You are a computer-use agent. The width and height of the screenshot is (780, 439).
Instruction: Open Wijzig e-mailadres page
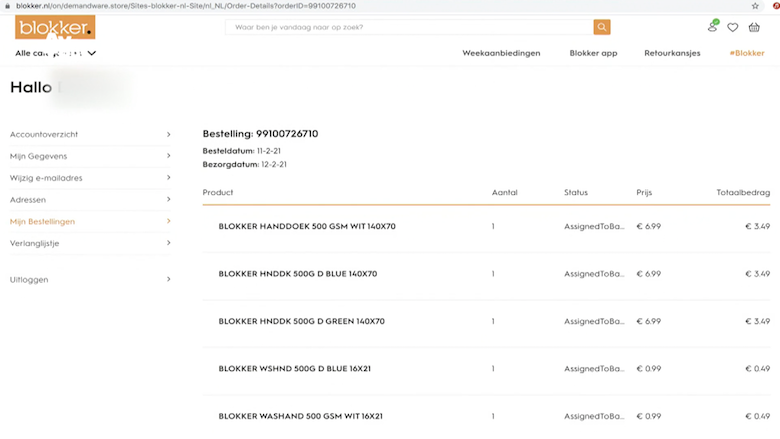pos(46,178)
